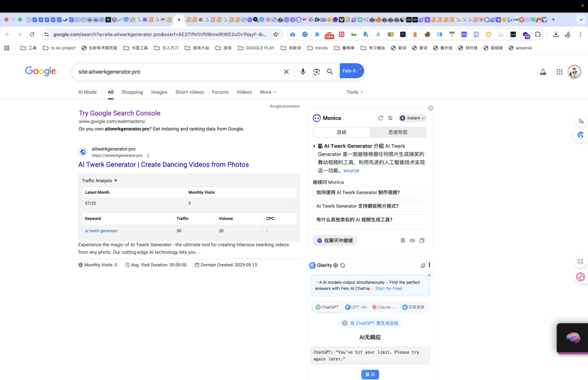The width and height of the screenshot is (588, 380).
Task: Select GPT-4o model in Glarity
Action: click(x=356, y=307)
